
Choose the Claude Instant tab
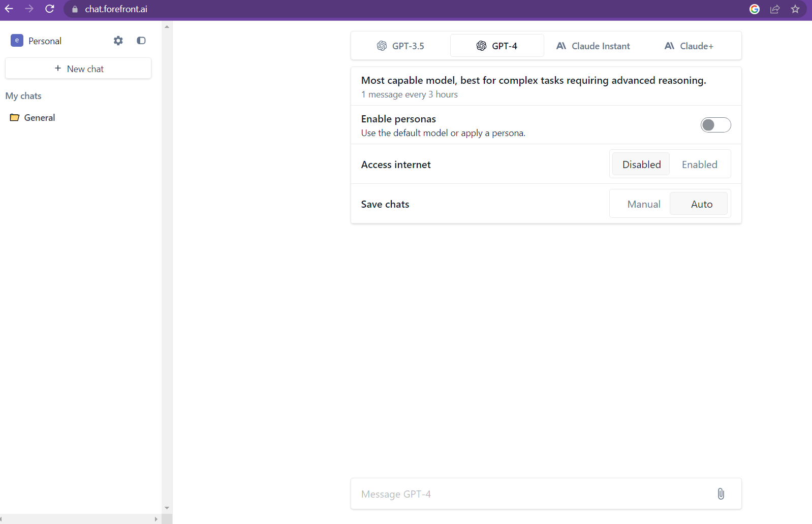tap(593, 46)
